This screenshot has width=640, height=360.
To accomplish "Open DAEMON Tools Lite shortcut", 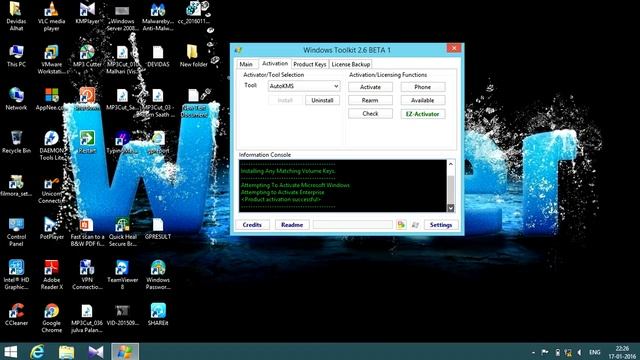I will [51, 146].
